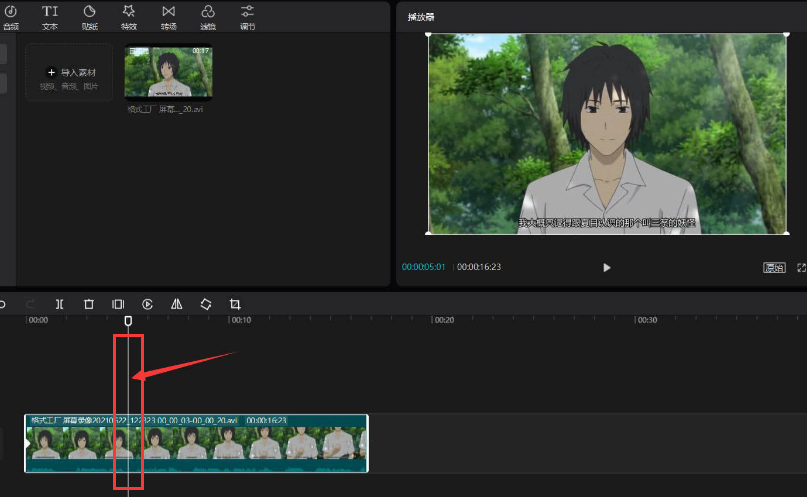Open the 调节 (Adjust) panel

(x=247, y=16)
